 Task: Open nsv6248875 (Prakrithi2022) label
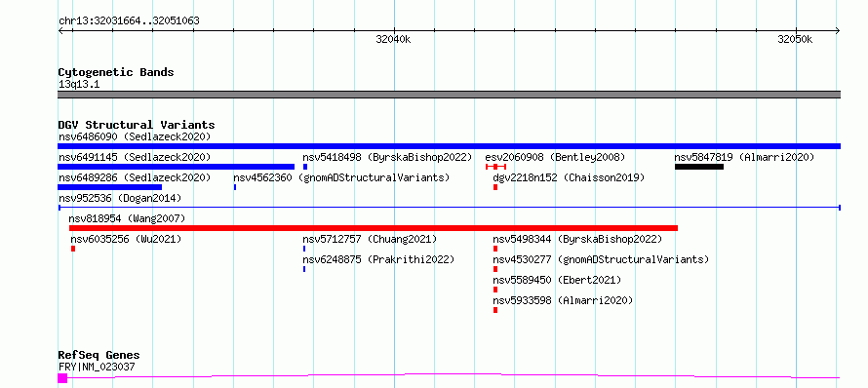(378, 259)
